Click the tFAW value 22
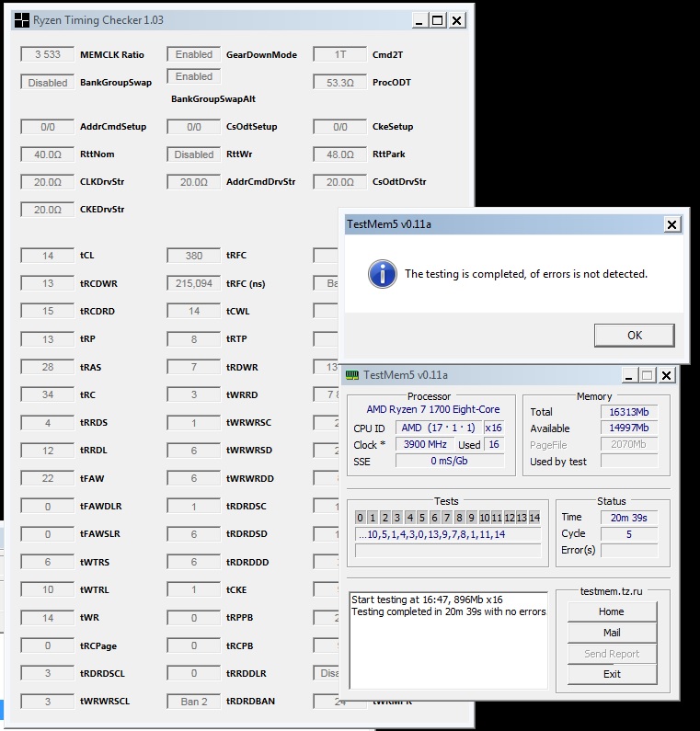 [48, 478]
